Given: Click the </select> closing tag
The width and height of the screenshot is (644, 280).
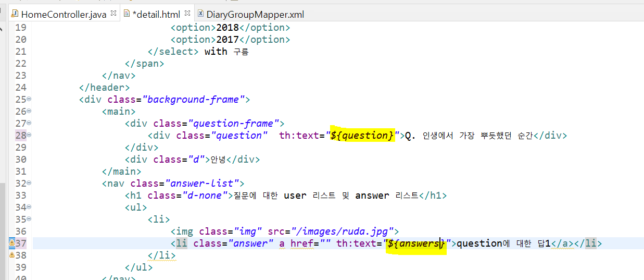Looking at the screenshot, I should pyautogui.click(x=173, y=51).
